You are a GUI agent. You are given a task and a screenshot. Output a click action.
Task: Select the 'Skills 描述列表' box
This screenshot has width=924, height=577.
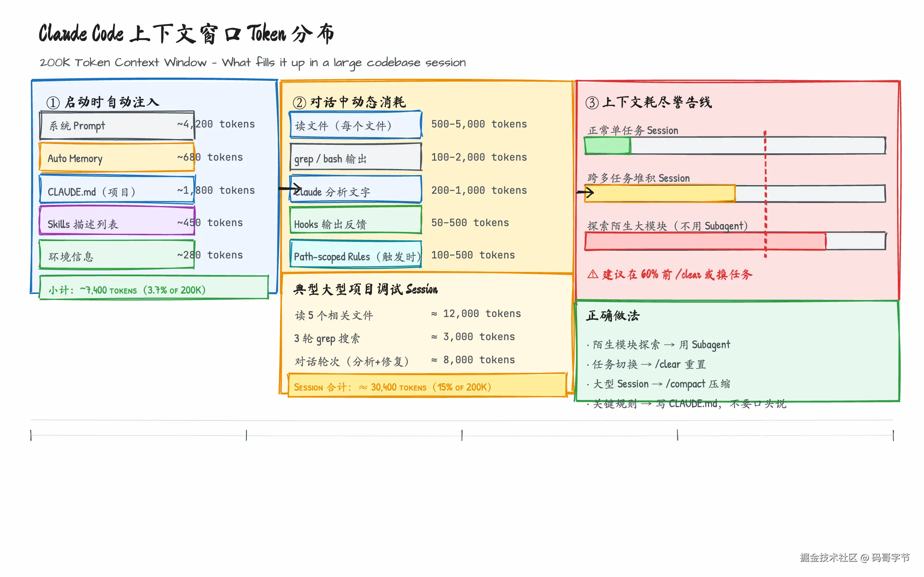tap(117, 221)
